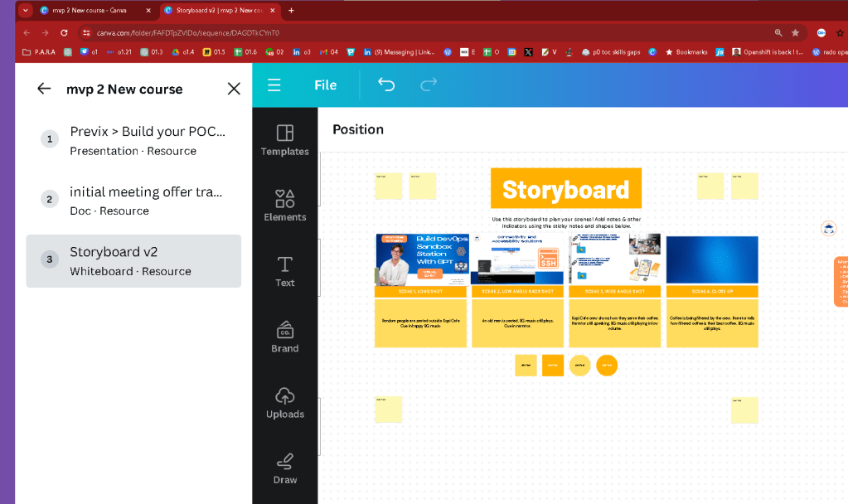Select Scene 4 blue close up image
This screenshot has height=504, width=848.
[x=712, y=259]
